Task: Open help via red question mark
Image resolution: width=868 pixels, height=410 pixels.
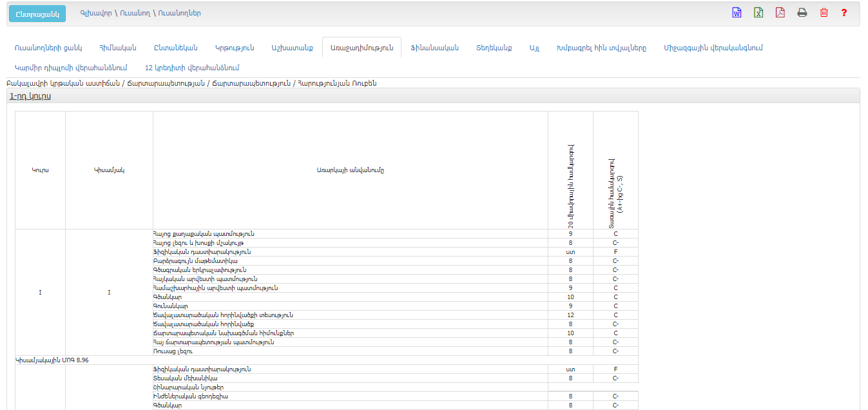Action: 844,13
